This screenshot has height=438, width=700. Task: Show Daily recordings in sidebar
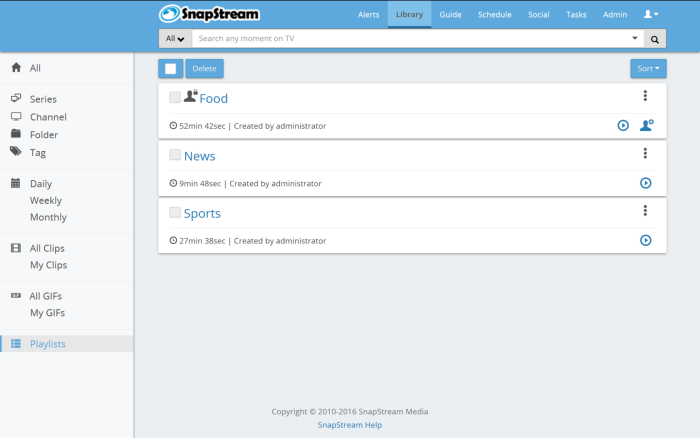(41, 184)
